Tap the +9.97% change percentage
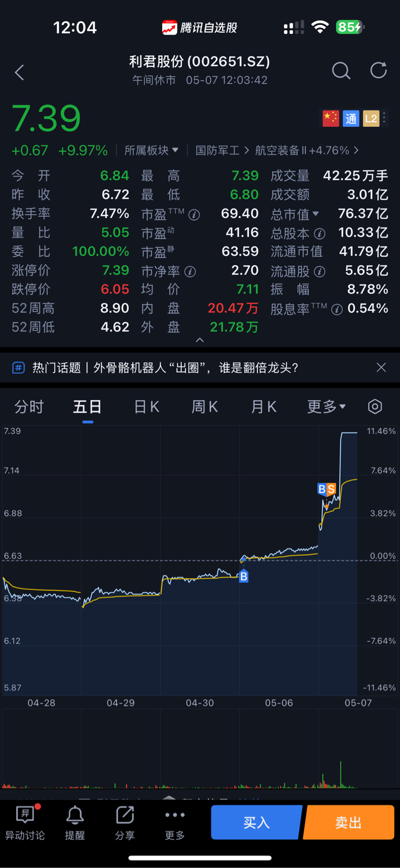Image resolution: width=400 pixels, height=868 pixels. (x=83, y=151)
